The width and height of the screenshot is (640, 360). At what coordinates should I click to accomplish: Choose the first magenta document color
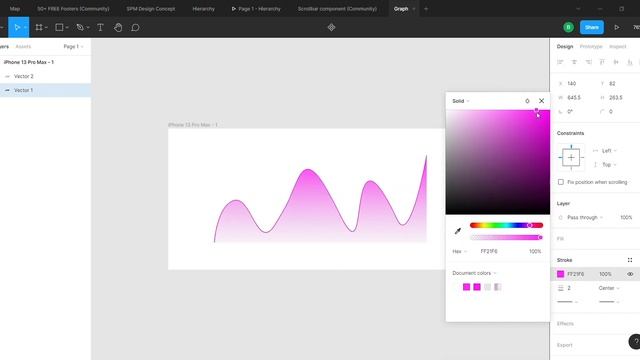click(x=467, y=287)
